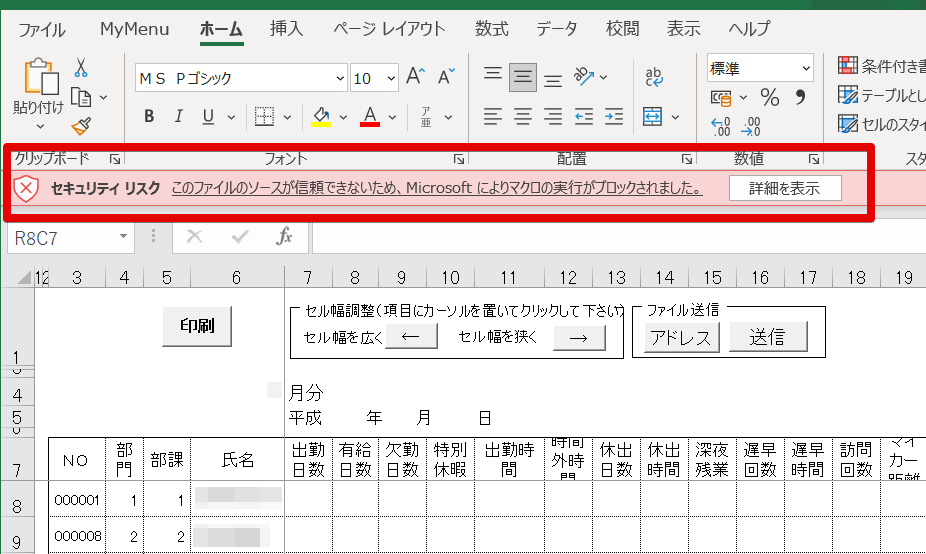The image size is (926, 554).
Task: Click the Percent Style icon
Action: pyautogui.click(x=770, y=97)
